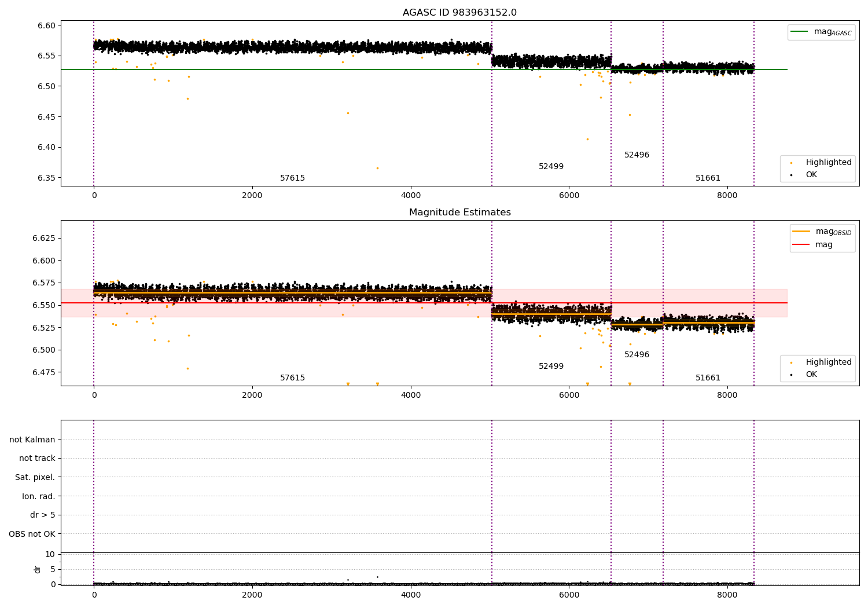Click obsid label 52496 in Magnitude Estimates plot
Viewport: 868px width, 608px height.
click(637, 355)
